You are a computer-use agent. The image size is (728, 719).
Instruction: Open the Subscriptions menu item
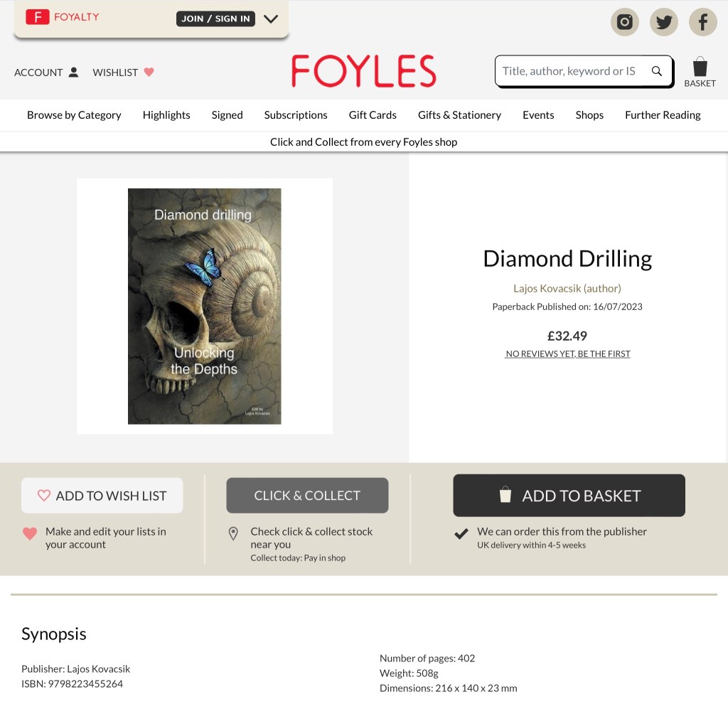coord(296,115)
